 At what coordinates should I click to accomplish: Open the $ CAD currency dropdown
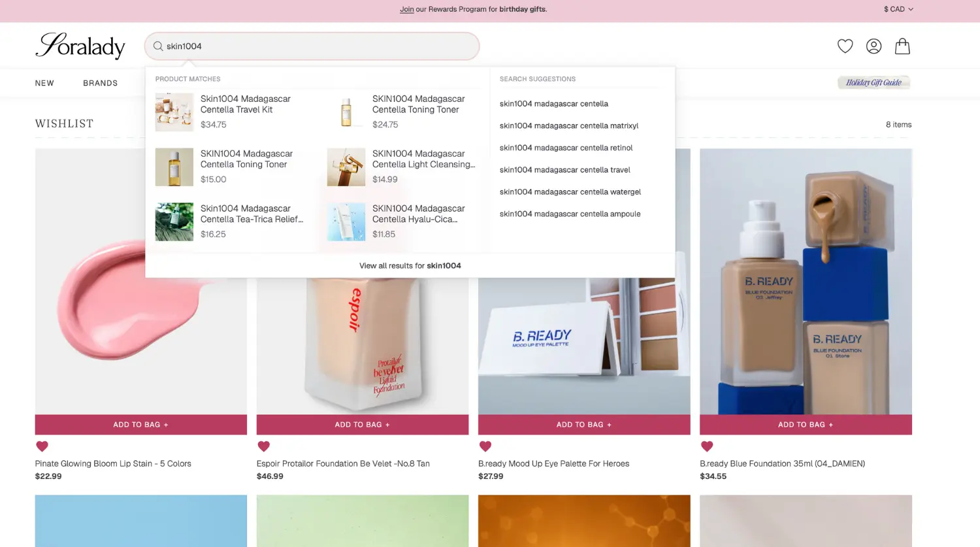click(x=898, y=9)
